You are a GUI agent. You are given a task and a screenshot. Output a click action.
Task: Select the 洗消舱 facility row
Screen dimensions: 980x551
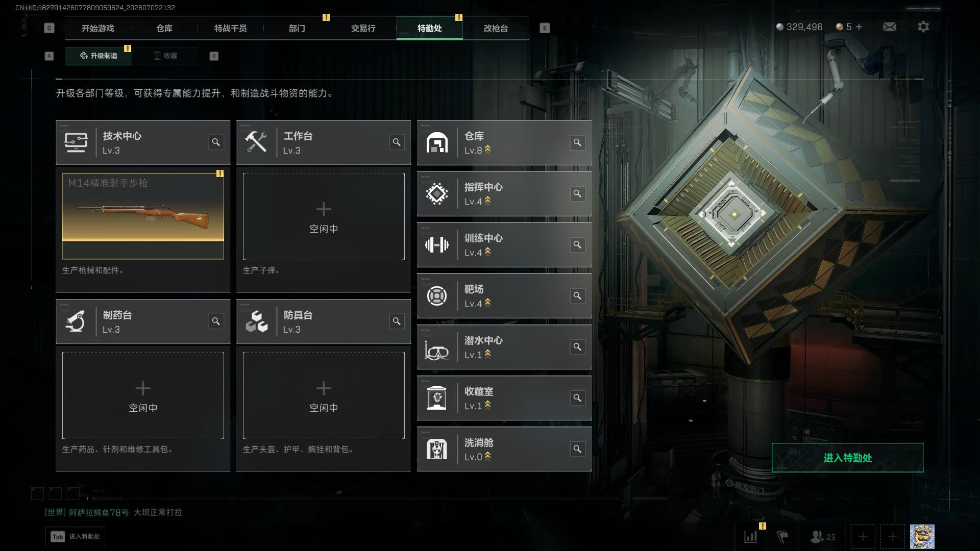tap(504, 449)
